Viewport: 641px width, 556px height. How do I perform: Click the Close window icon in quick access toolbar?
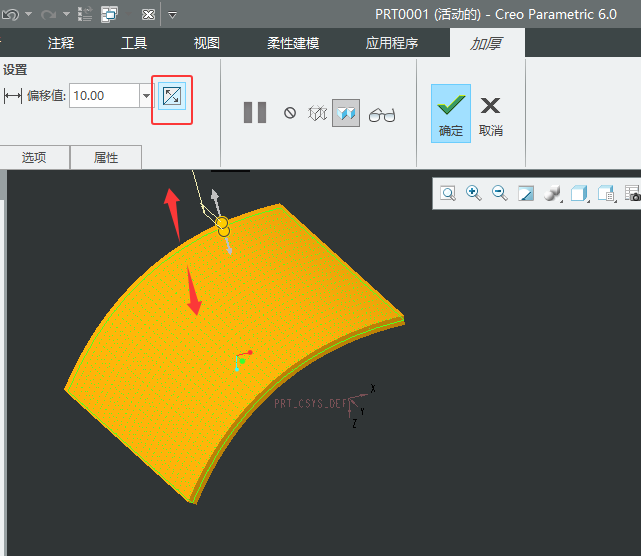pos(148,15)
